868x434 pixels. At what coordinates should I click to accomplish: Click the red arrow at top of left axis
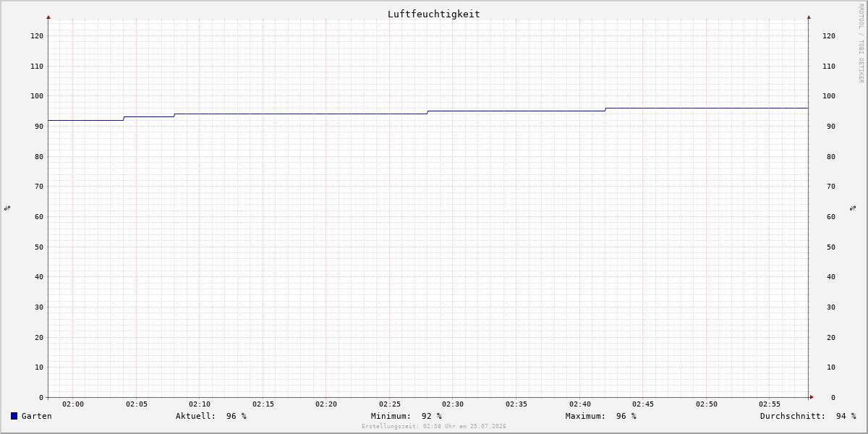(x=48, y=17)
